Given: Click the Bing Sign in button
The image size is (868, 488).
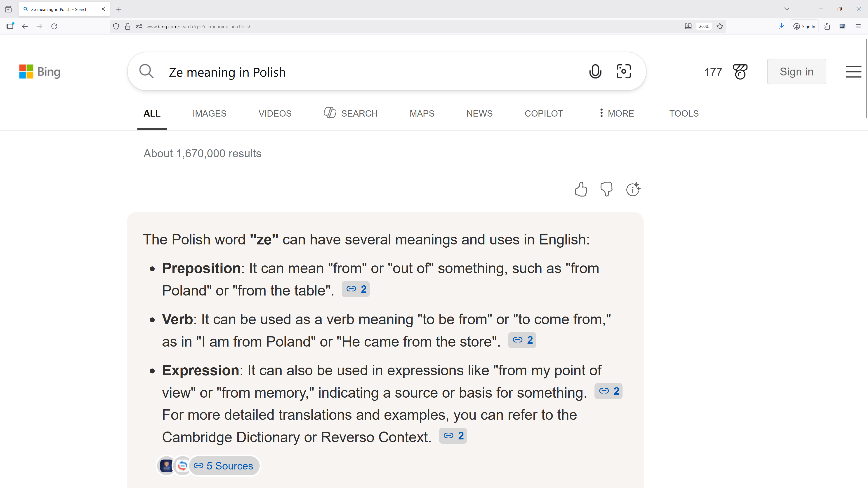Looking at the screenshot, I should click(796, 72).
